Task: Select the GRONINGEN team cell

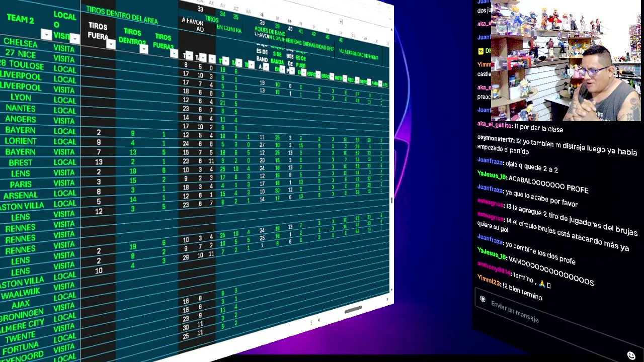Action: point(22,315)
